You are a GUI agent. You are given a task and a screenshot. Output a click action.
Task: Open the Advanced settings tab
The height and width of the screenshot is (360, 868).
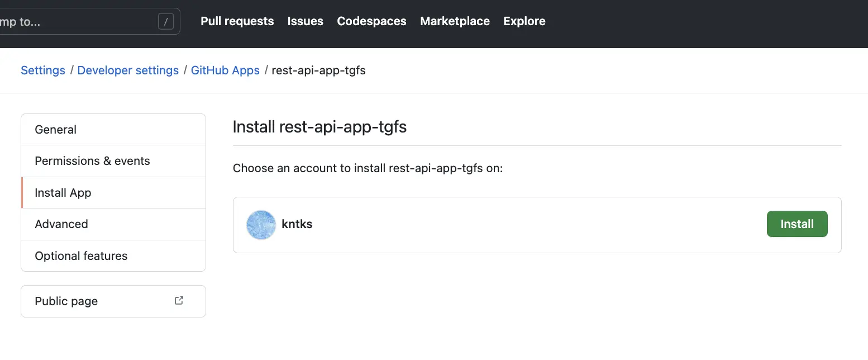click(61, 224)
